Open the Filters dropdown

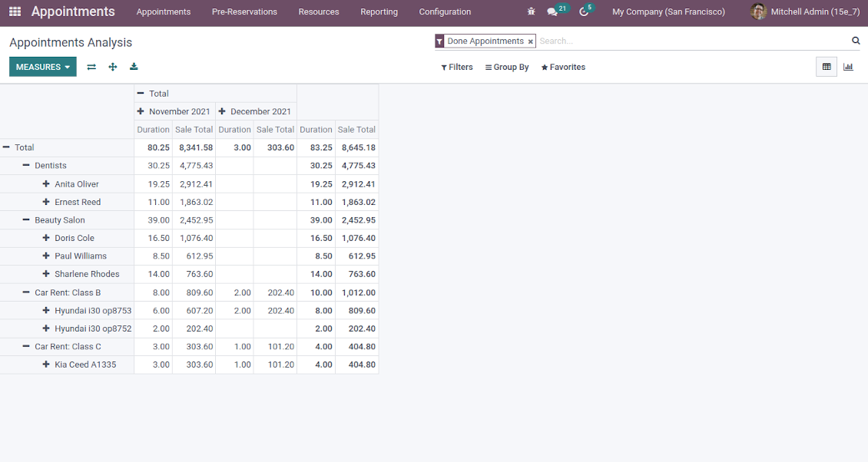(457, 67)
